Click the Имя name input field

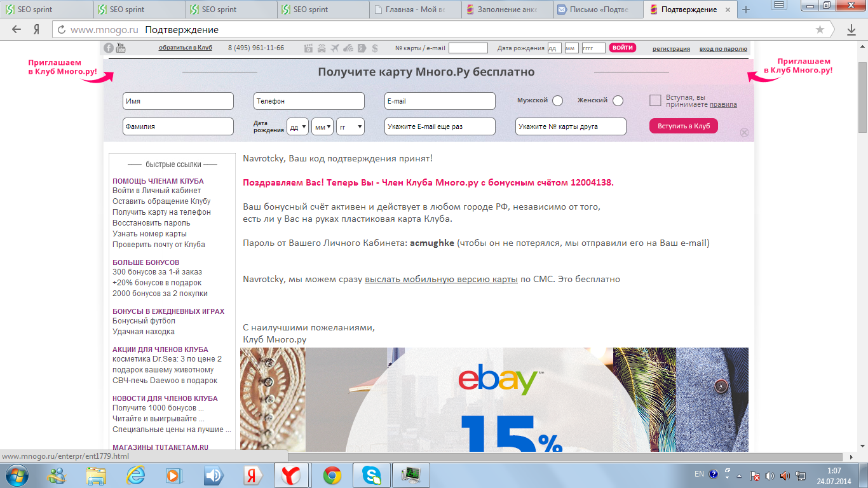click(x=178, y=101)
